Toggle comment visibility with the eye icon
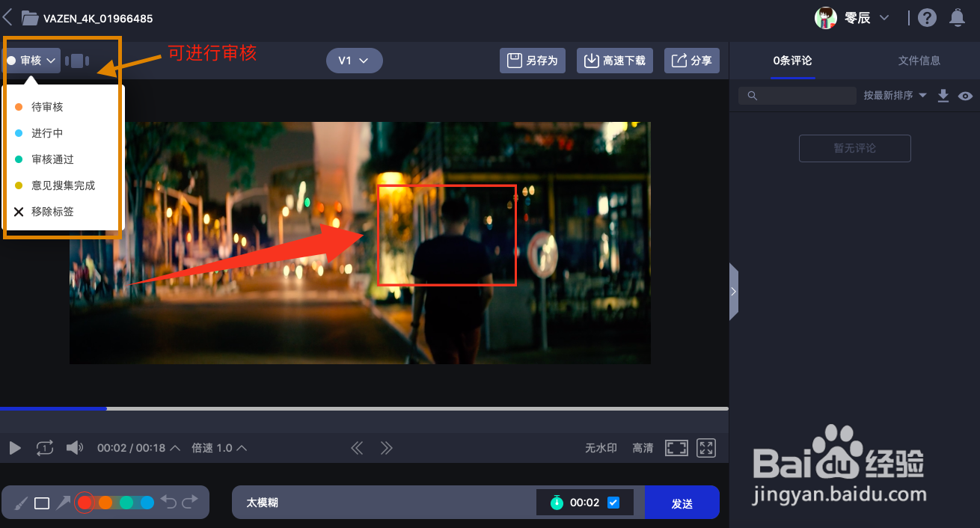This screenshot has height=528, width=980. [x=966, y=96]
